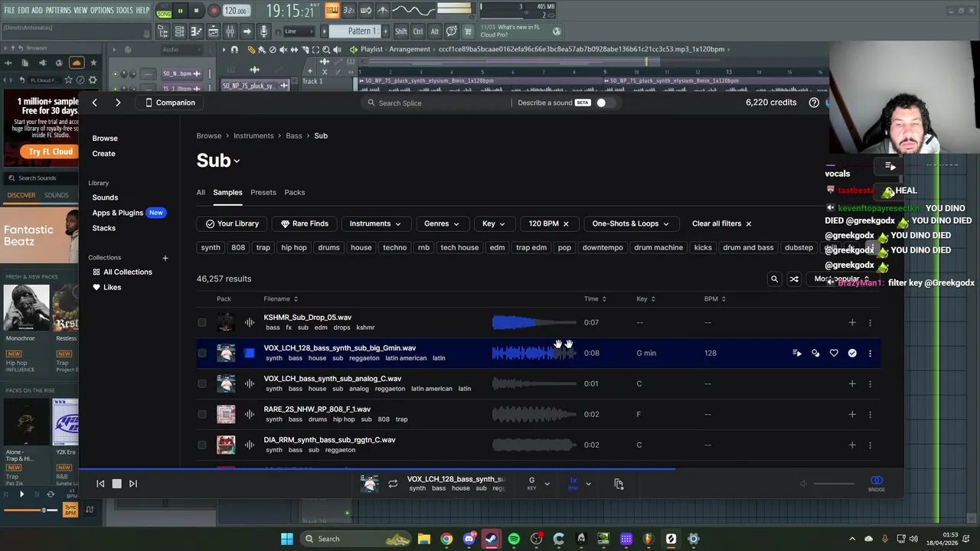This screenshot has height=551, width=980.
Task: Select the tech house tag
Action: (459, 247)
